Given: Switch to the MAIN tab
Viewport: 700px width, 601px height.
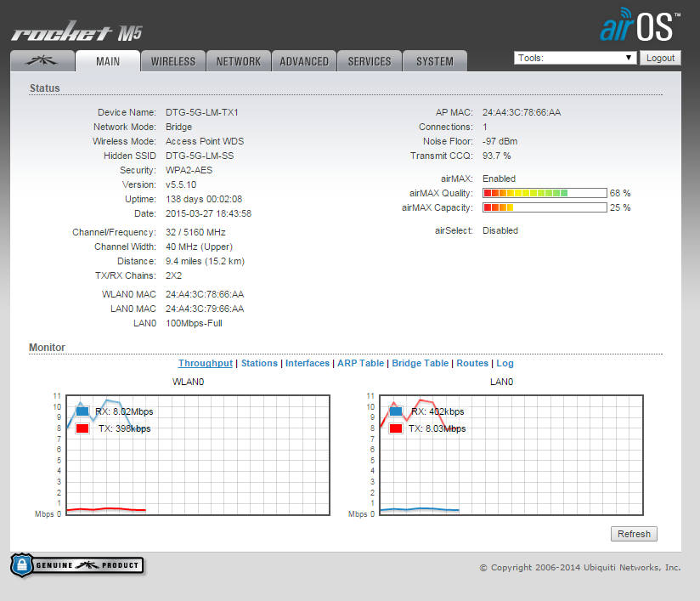Looking at the screenshot, I should [108, 61].
